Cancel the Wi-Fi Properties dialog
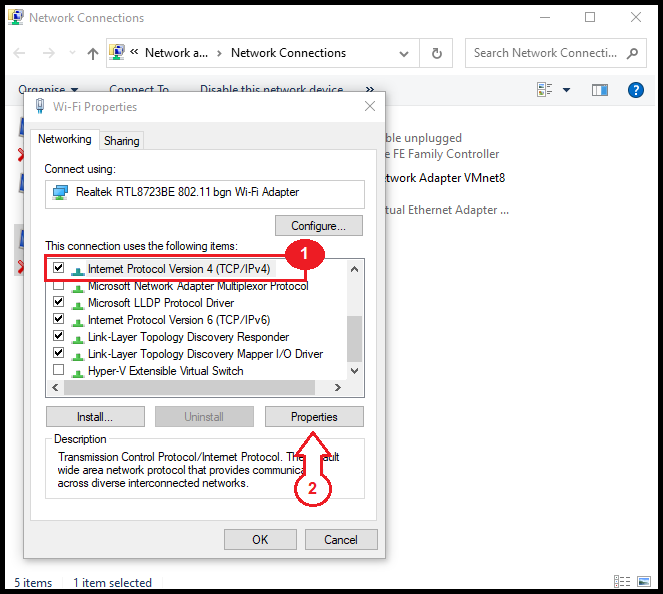Screen dimensions: 663x594 [341, 539]
